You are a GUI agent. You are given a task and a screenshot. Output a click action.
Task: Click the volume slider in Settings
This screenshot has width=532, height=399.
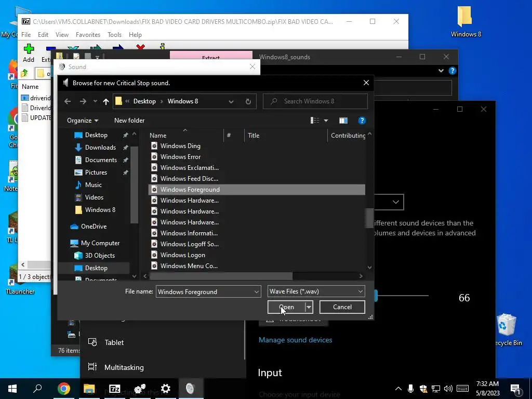click(402, 296)
